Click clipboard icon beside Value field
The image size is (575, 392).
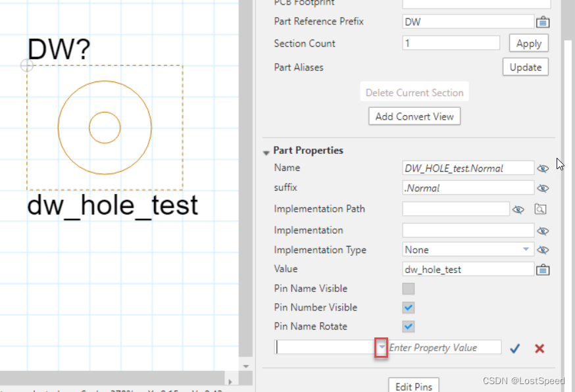point(543,269)
